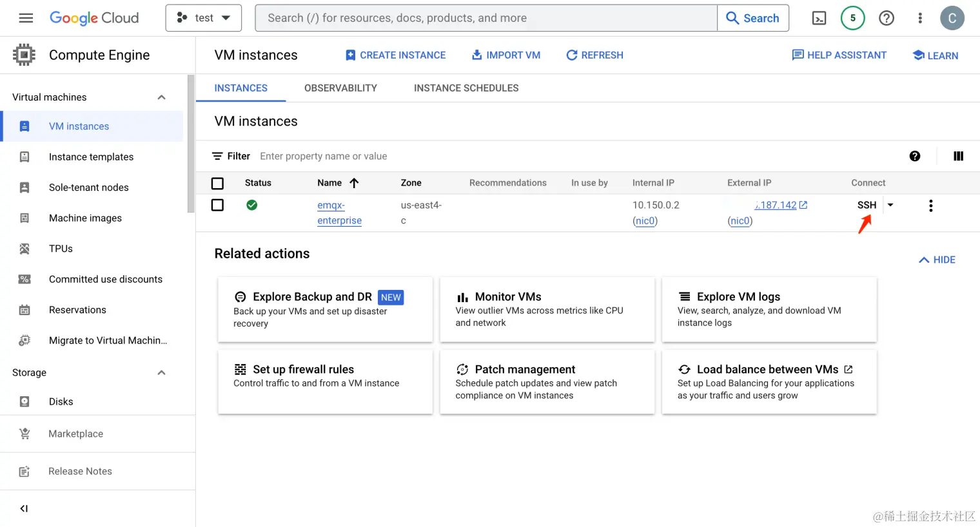This screenshot has width=980, height=527.
Task: Open the help question mark menu
Action: pos(887,18)
